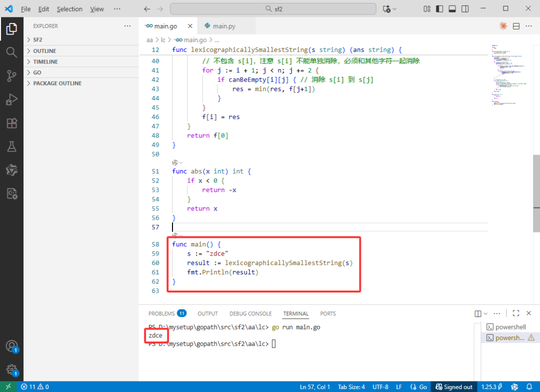Viewport: 540px width, 392px height.
Task: Click the Go forward navigation arrow
Action: tap(160, 9)
